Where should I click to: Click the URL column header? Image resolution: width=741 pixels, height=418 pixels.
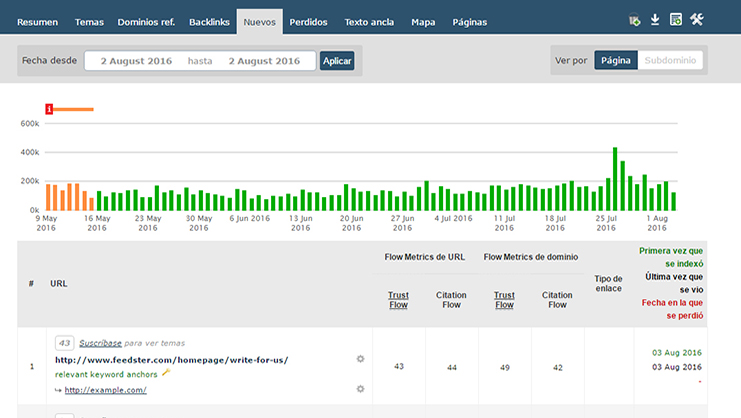pos(59,283)
